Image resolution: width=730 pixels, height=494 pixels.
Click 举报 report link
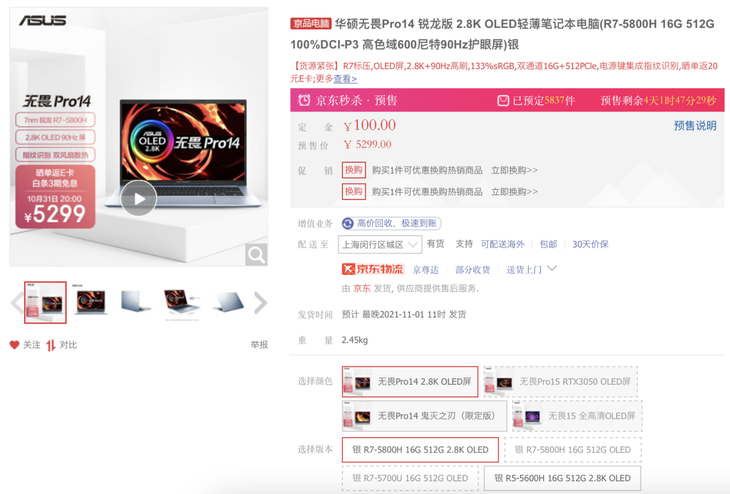click(x=259, y=345)
